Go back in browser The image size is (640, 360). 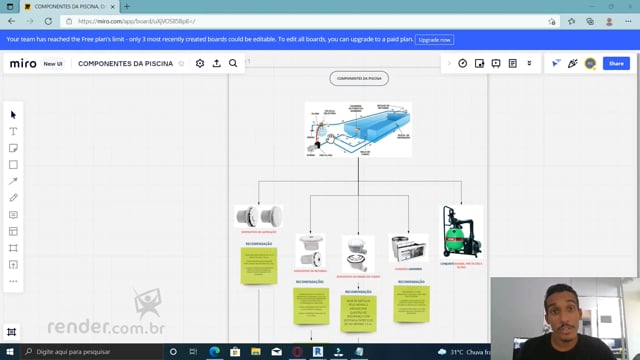[11, 21]
